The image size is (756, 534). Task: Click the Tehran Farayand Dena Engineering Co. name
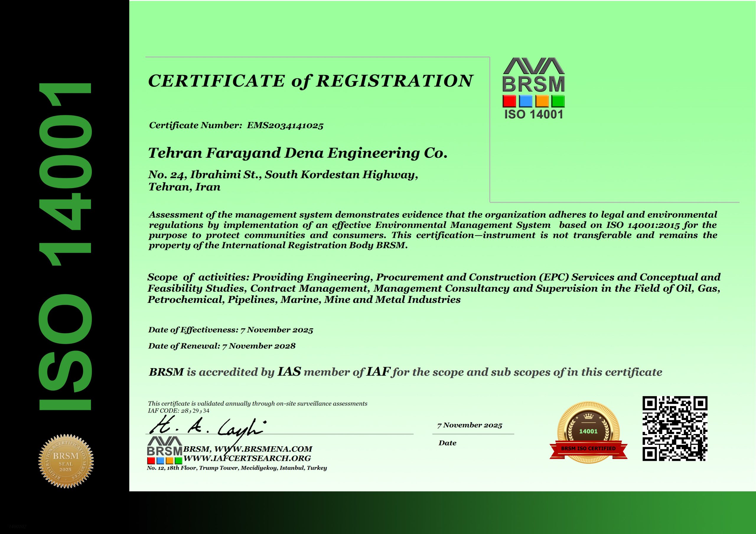[298, 153]
